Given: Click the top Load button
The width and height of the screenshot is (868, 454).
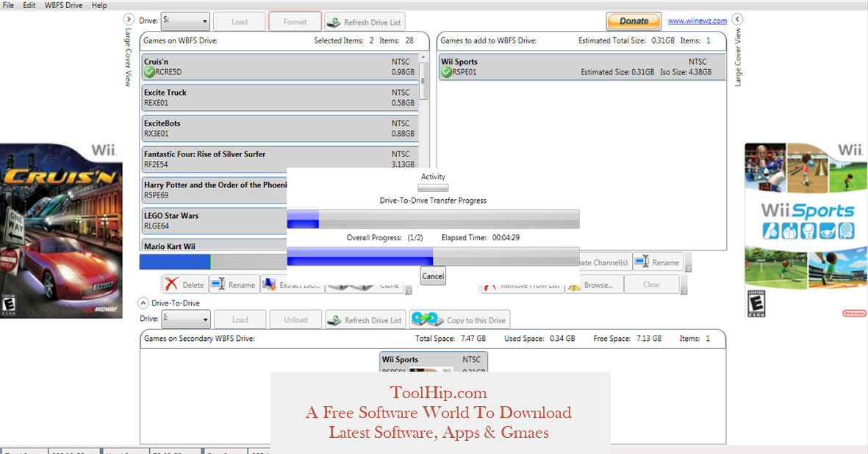Looking at the screenshot, I should coord(239,22).
